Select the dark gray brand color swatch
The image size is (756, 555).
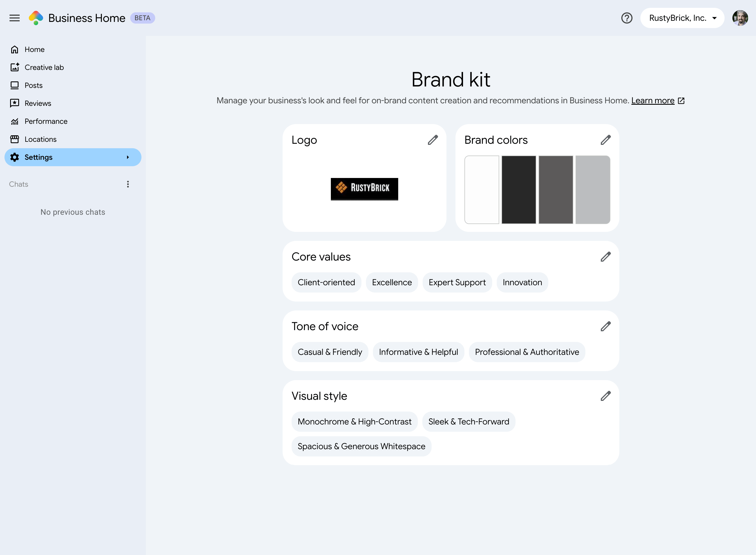pyautogui.click(x=556, y=190)
